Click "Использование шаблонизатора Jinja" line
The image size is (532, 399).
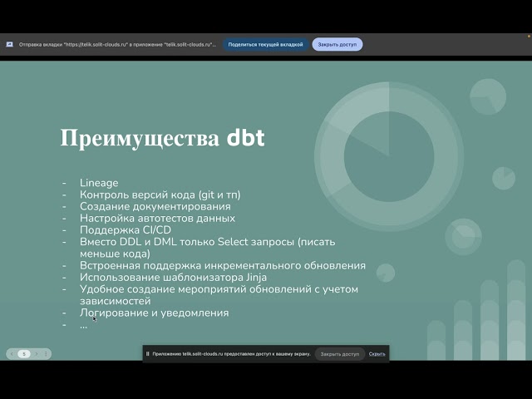coord(173,277)
